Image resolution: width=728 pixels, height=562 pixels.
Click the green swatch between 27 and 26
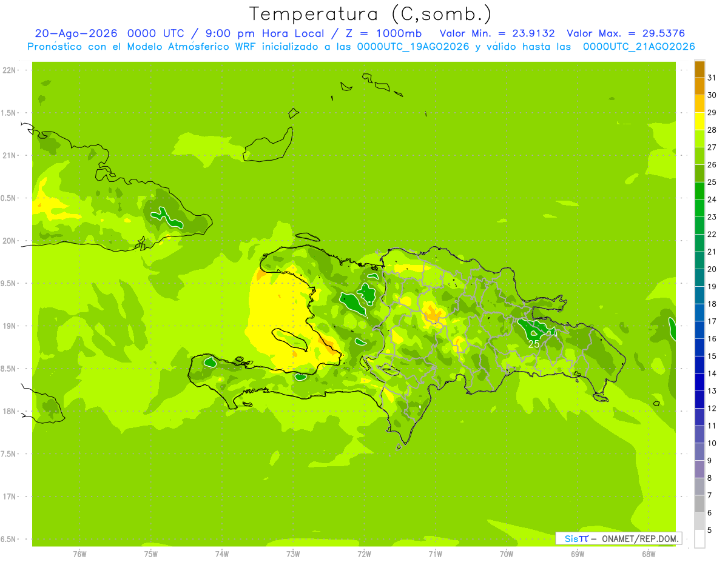(x=699, y=156)
